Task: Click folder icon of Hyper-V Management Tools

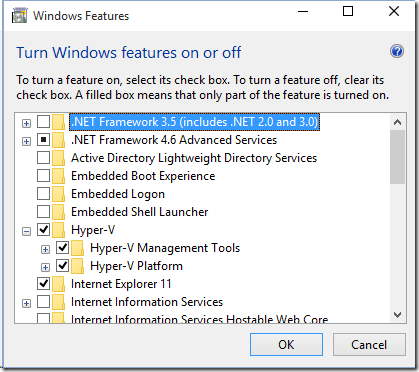Action: coord(78,248)
